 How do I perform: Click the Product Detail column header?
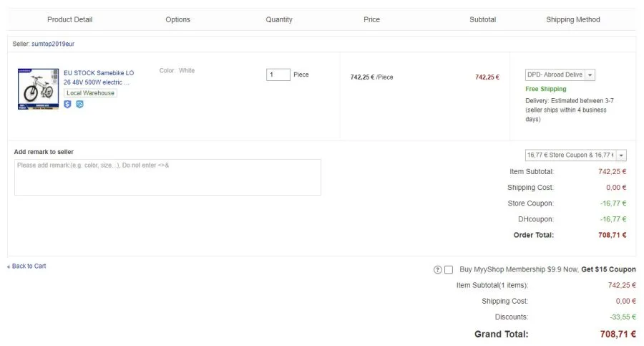[69, 19]
